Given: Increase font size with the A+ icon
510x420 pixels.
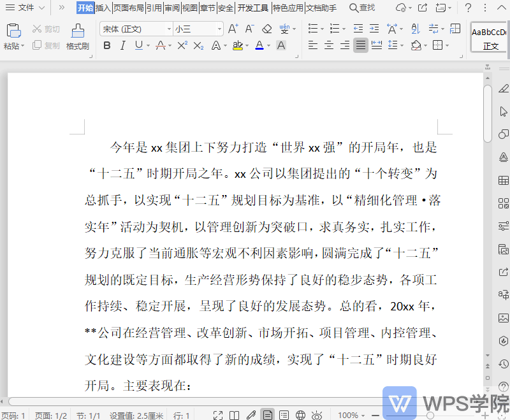Looking at the screenshot, I should pyautogui.click(x=233, y=29).
